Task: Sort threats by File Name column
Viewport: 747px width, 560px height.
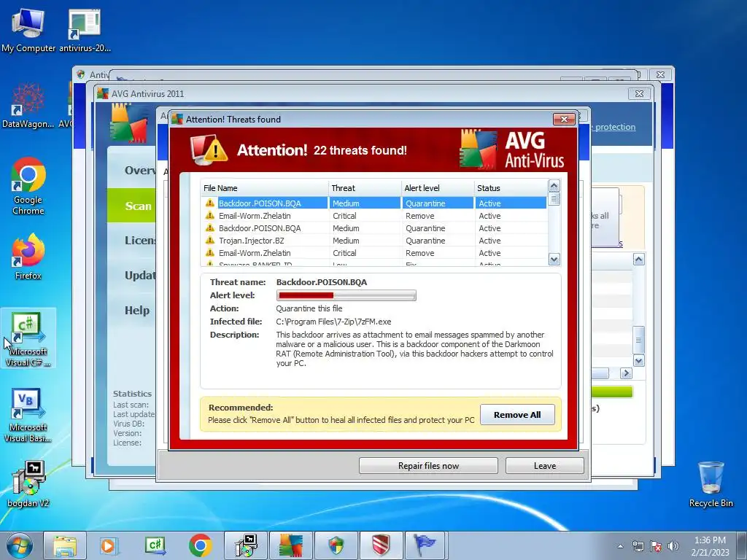Action: pyautogui.click(x=264, y=188)
